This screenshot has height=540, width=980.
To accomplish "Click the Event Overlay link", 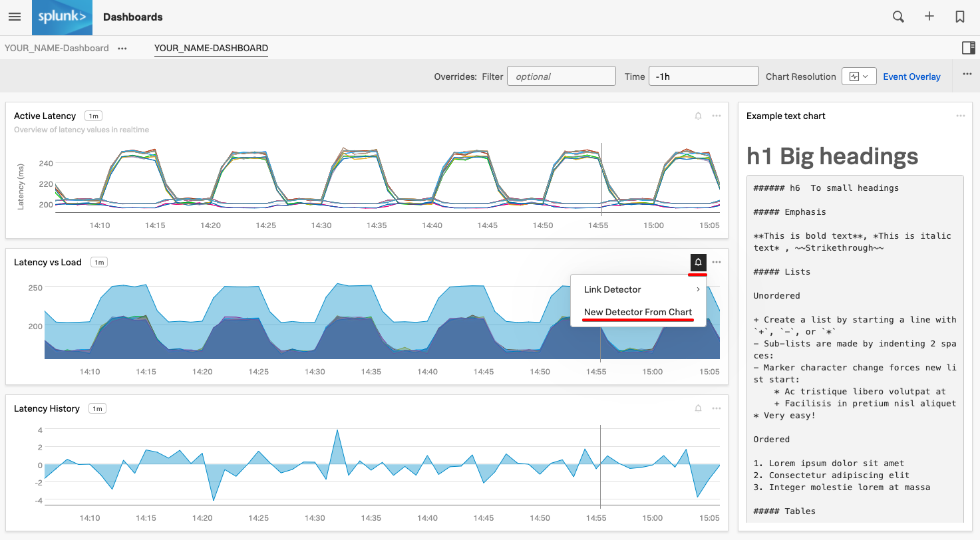I will [911, 76].
